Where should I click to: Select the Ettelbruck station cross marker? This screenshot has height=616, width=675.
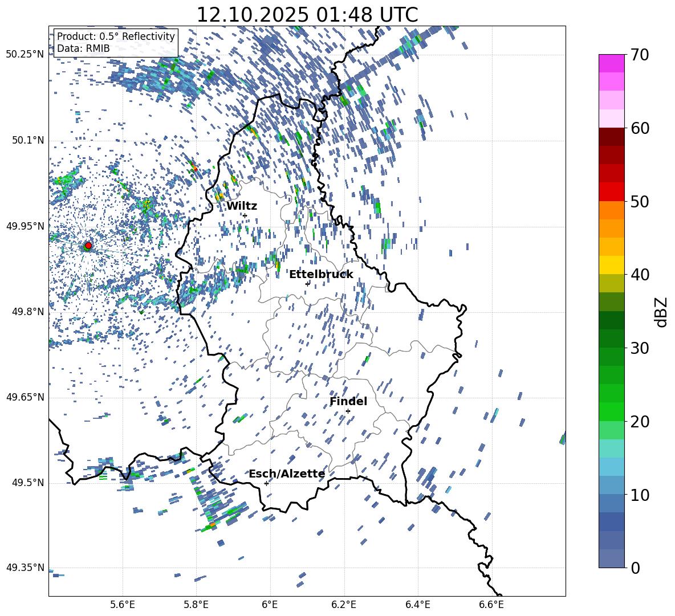click(x=307, y=283)
